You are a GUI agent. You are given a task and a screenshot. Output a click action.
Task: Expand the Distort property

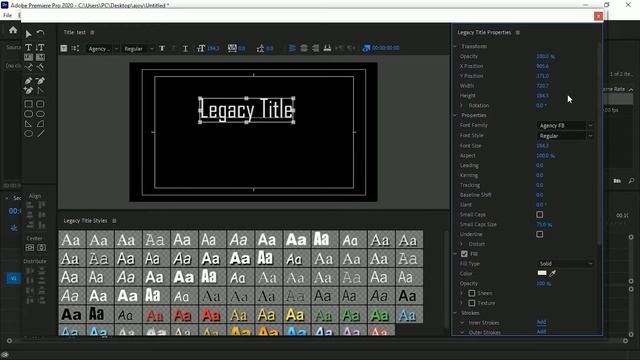coord(462,244)
